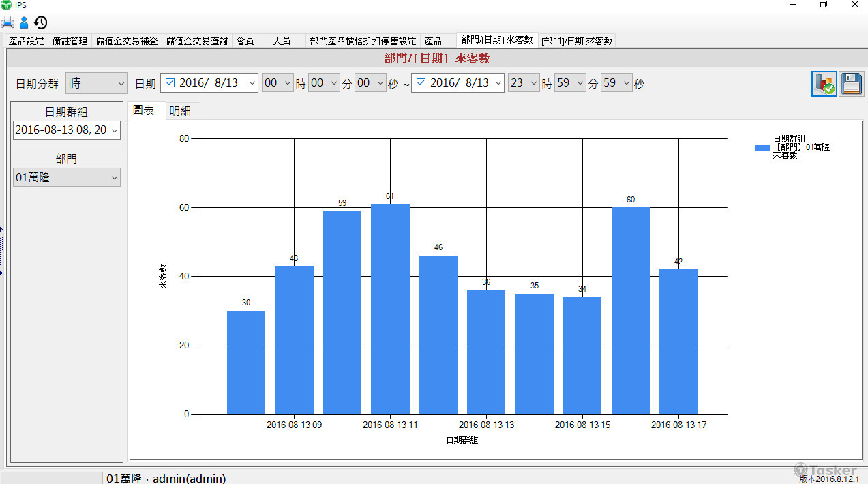Select the 會員 tab
This screenshot has width=868, height=484.
(x=245, y=41)
